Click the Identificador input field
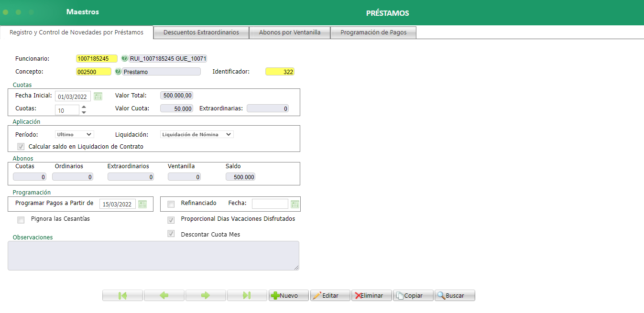 point(280,71)
